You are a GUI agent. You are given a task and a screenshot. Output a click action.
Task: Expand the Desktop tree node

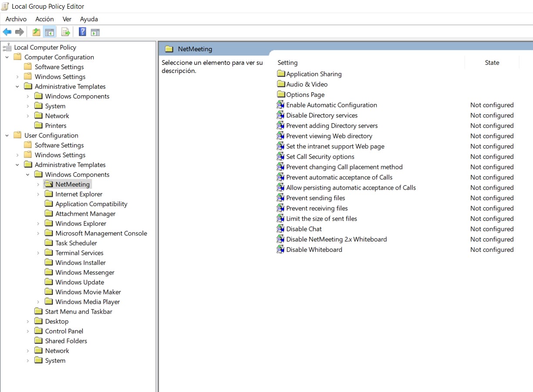[28, 322]
